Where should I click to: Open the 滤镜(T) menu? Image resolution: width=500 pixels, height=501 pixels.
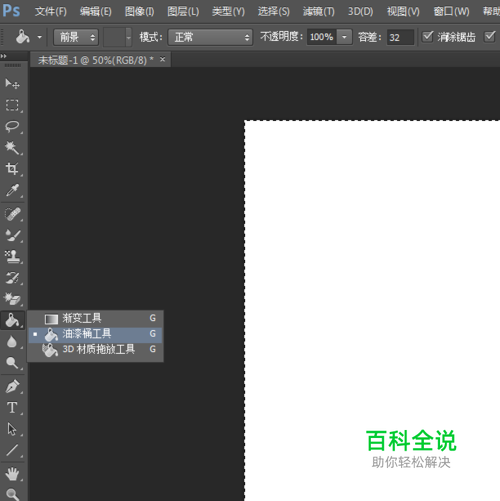[319, 12]
